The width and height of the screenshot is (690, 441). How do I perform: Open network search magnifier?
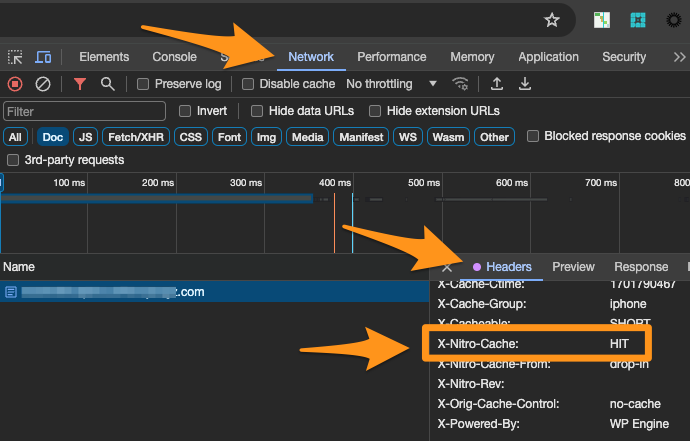pos(107,84)
